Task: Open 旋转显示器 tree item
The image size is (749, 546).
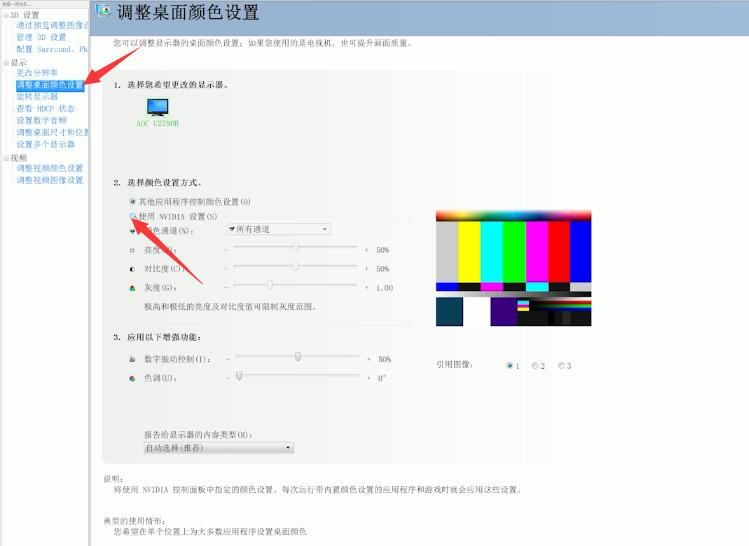Action: click(37, 96)
